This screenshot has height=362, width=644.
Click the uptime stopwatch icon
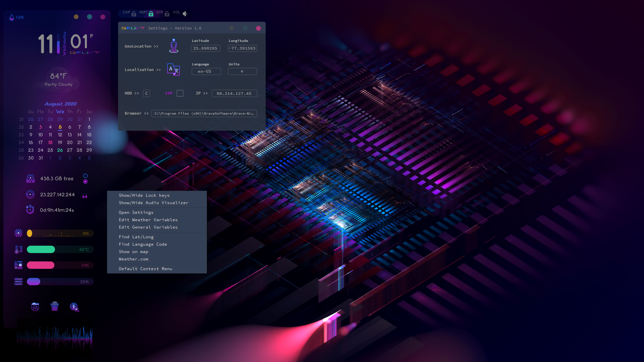pyautogui.click(x=30, y=209)
